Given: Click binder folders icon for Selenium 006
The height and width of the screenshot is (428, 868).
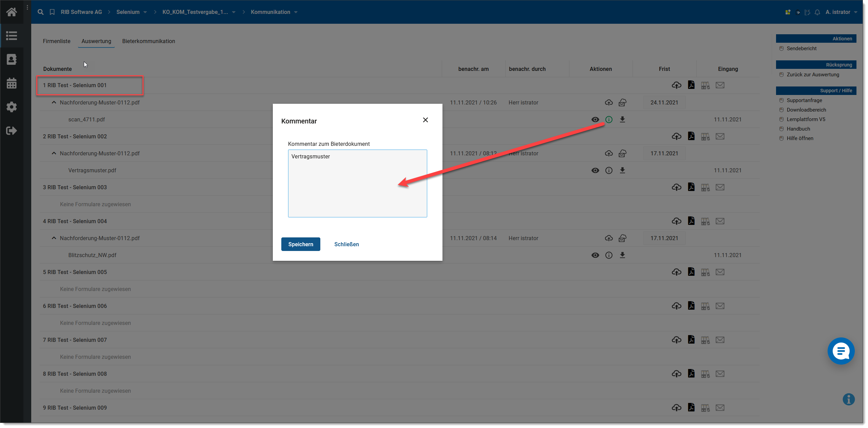Looking at the screenshot, I should [705, 306].
